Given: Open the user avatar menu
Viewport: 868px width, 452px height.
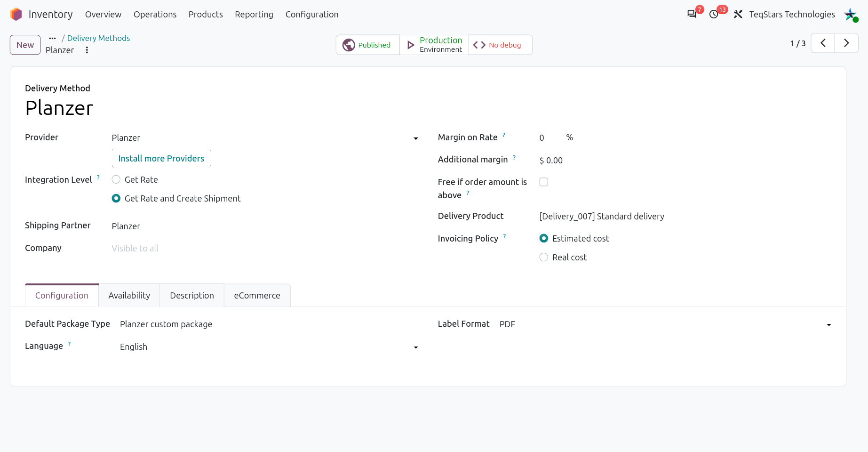Looking at the screenshot, I should pyautogui.click(x=851, y=14).
